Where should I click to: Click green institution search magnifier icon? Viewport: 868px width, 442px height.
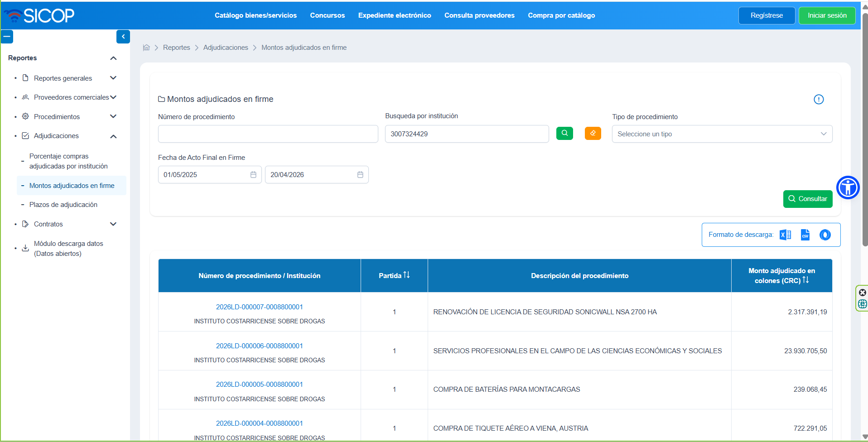tap(564, 134)
